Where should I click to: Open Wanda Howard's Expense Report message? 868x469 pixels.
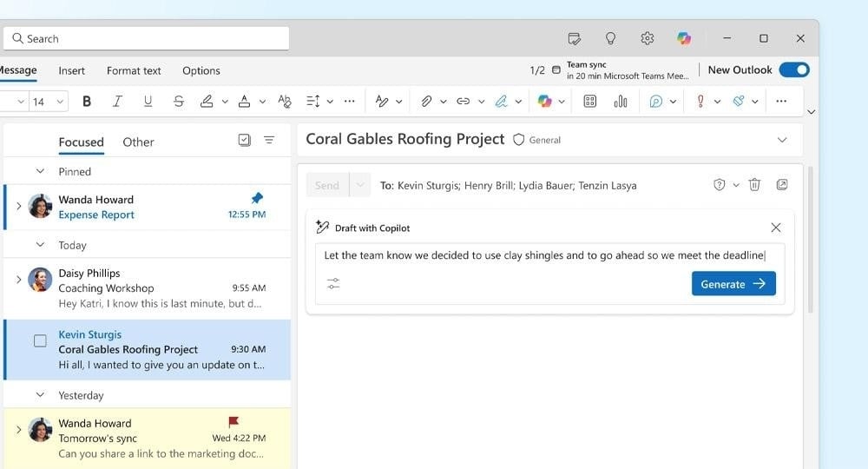tap(148, 207)
